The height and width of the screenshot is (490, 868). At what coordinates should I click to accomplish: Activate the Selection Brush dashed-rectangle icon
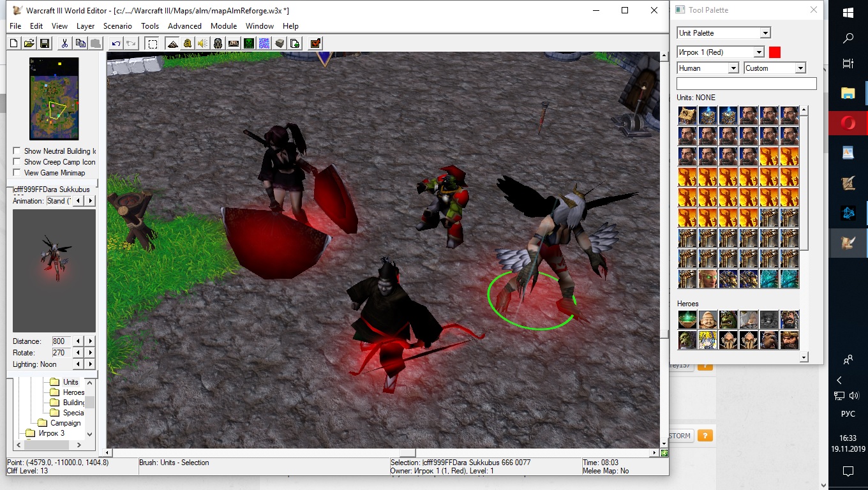pos(152,43)
